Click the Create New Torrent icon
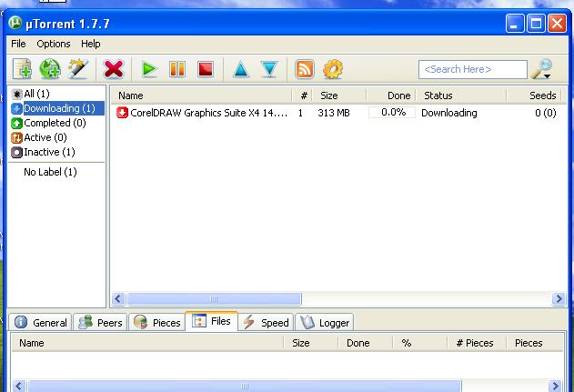Viewport: 574px width, 392px height. (77, 69)
